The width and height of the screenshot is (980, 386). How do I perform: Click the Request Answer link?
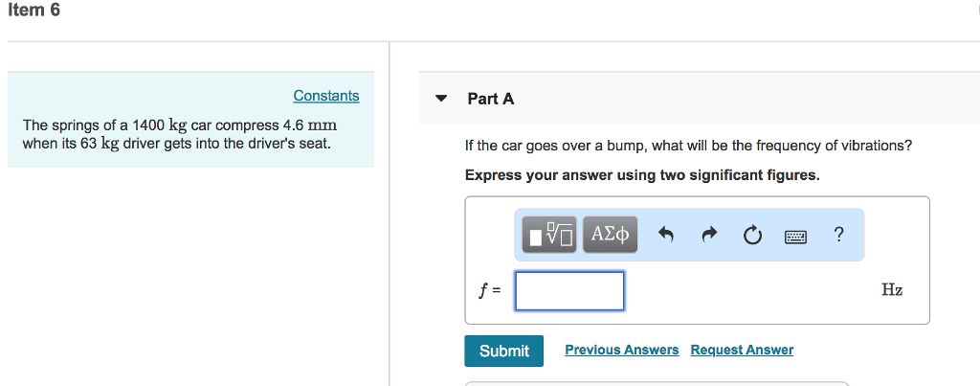coord(742,350)
